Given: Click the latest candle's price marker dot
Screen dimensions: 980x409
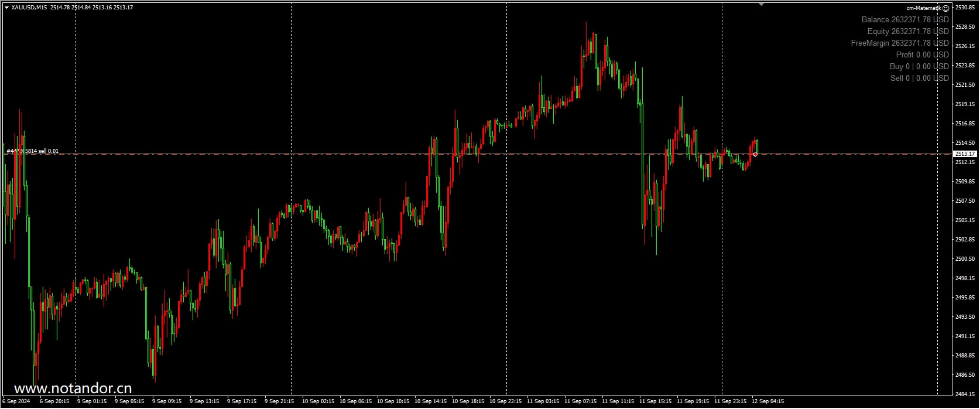Looking at the screenshot, I should click(755, 154).
